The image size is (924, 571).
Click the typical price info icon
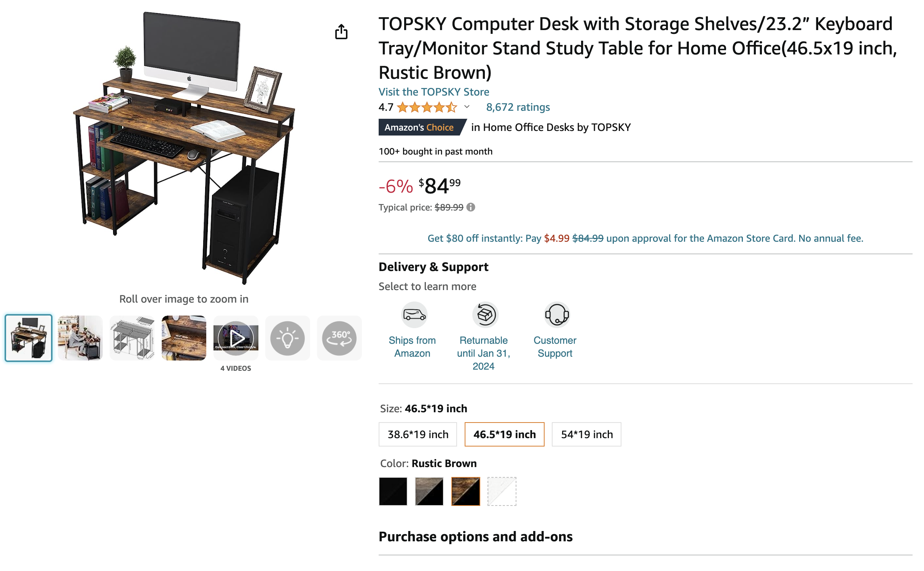(471, 207)
